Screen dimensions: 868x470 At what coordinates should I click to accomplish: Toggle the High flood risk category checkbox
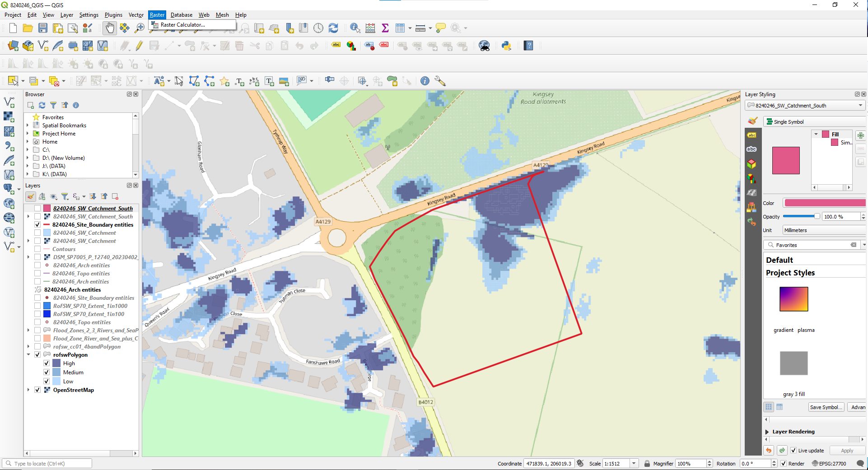click(47, 363)
